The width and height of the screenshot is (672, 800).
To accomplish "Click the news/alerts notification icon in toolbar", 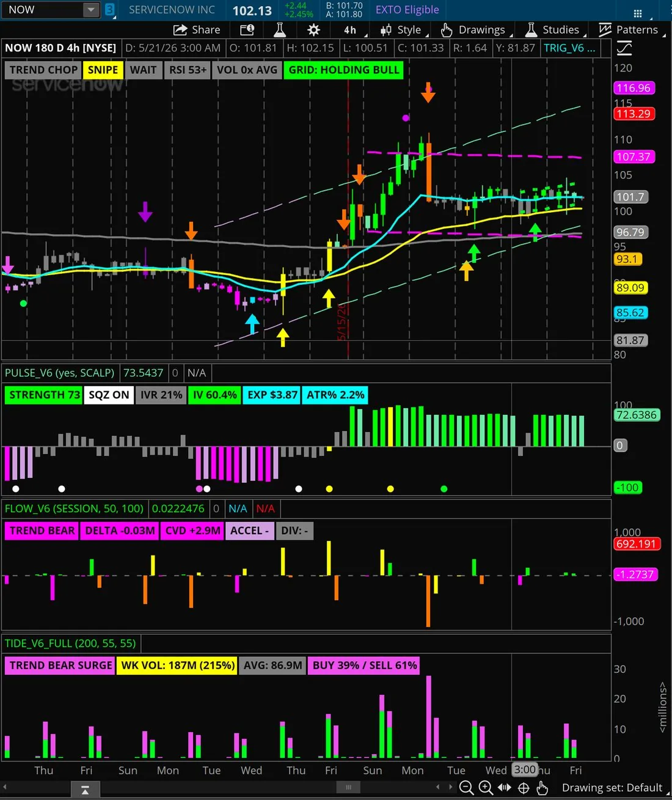I will (x=247, y=30).
